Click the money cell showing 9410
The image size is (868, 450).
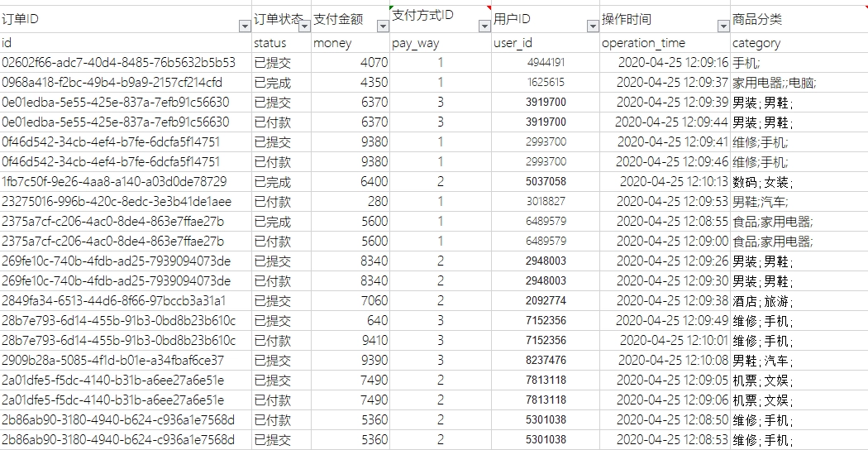pos(351,340)
